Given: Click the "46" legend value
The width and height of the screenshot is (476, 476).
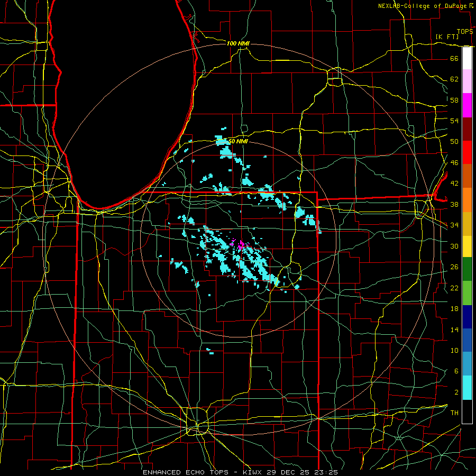Looking at the screenshot, I should click(x=454, y=163).
